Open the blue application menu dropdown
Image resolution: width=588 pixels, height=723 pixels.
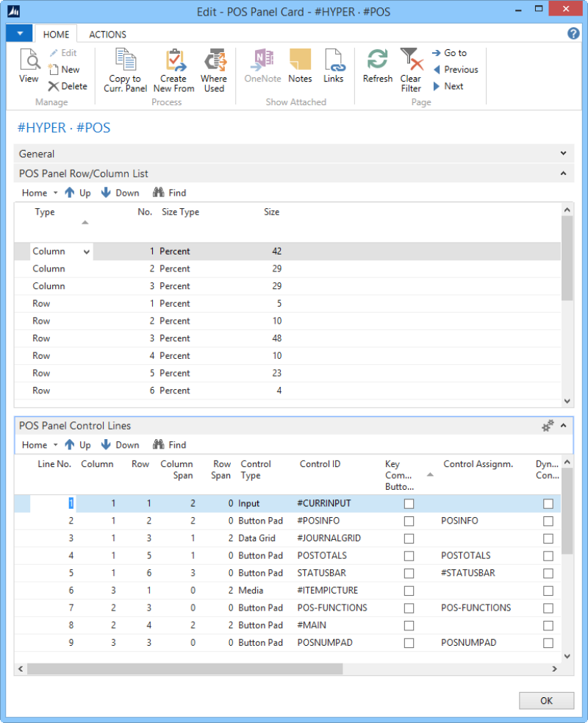click(x=19, y=33)
